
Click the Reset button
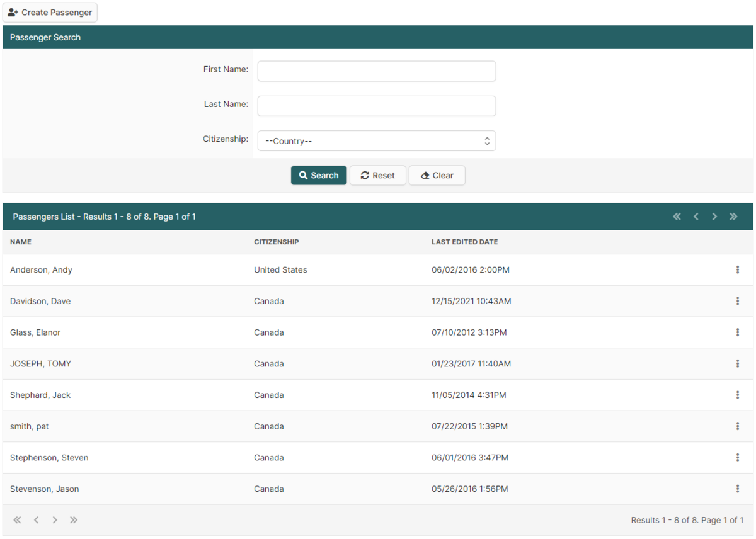377,175
